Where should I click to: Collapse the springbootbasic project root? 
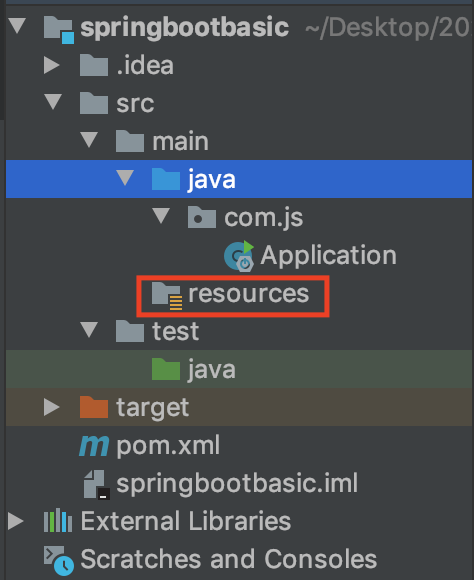(x=17, y=26)
